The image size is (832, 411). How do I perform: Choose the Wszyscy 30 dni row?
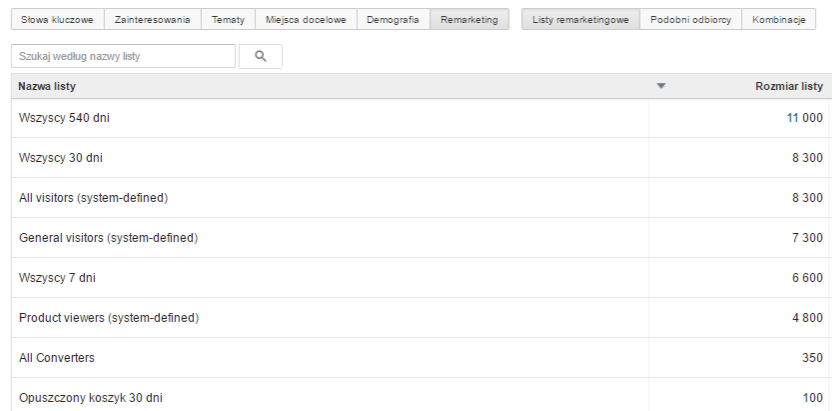tap(58, 158)
